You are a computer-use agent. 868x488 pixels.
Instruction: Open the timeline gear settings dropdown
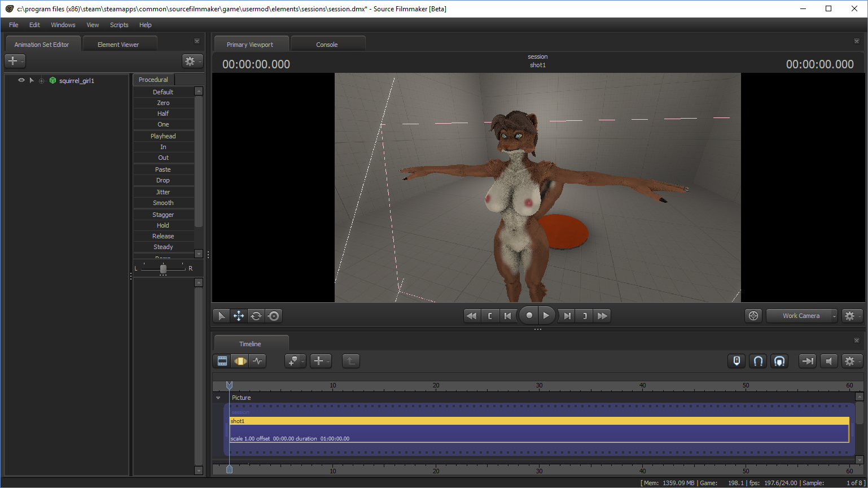(x=852, y=361)
